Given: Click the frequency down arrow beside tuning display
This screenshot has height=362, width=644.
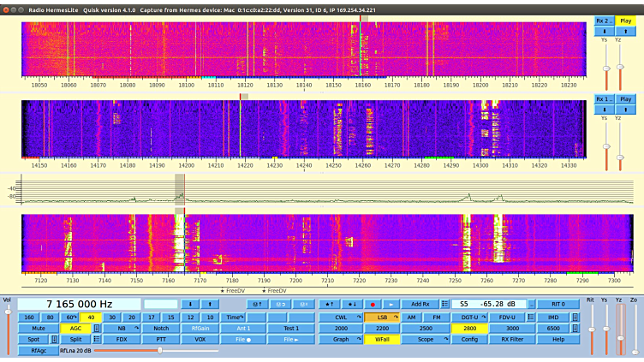Looking at the screenshot, I should pyautogui.click(x=190, y=304).
